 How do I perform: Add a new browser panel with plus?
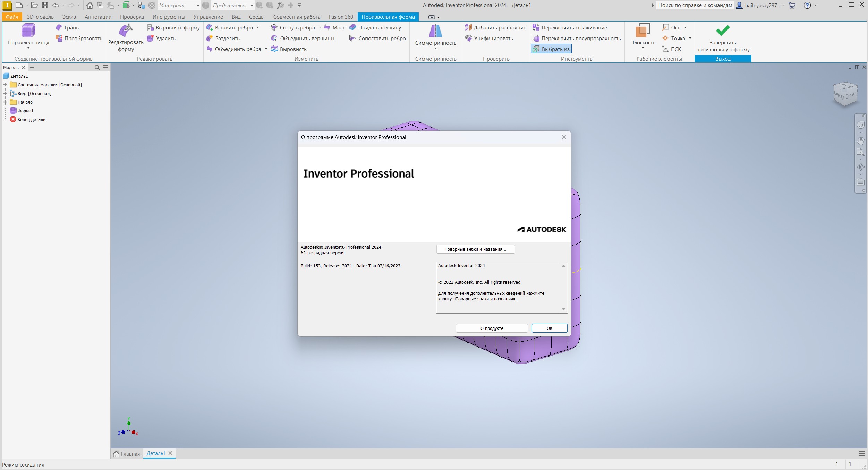32,67
